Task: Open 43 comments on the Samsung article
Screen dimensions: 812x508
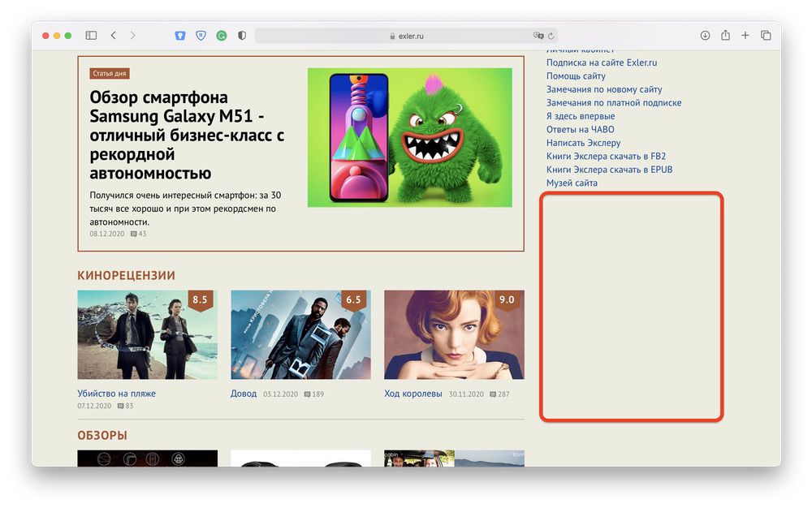Action: point(138,234)
